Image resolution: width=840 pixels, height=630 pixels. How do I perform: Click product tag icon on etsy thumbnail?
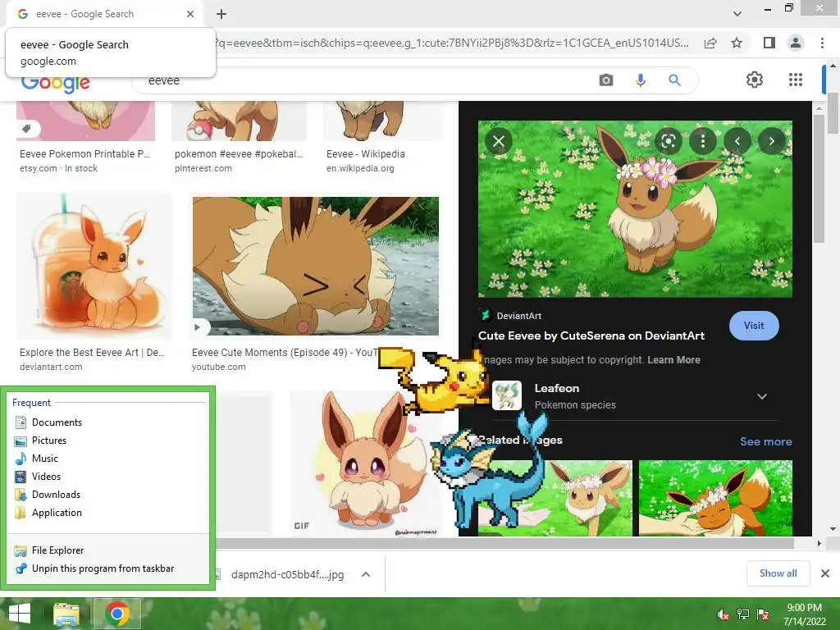coord(27,129)
